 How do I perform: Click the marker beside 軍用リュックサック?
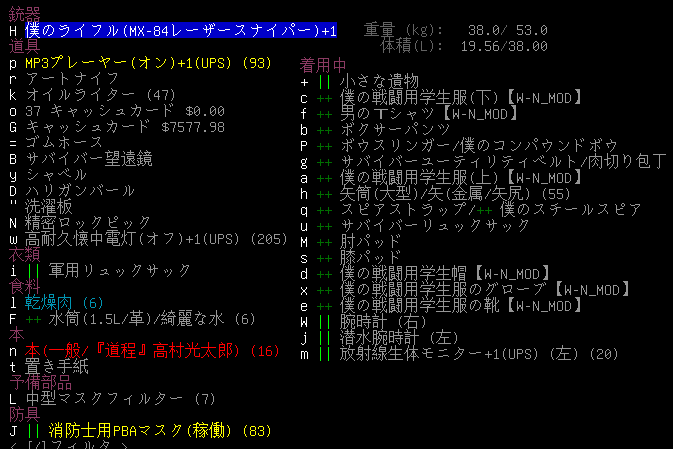pyautogui.click(x=32, y=271)
